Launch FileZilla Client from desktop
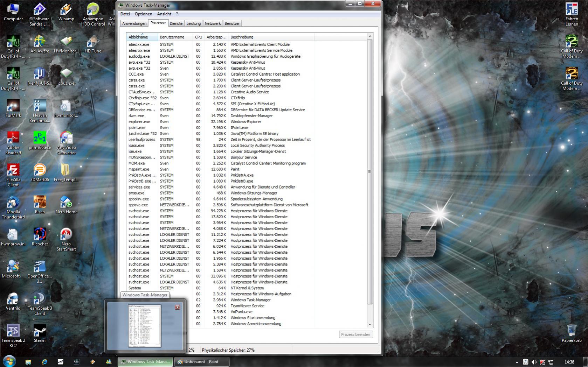 pos(13,176)
